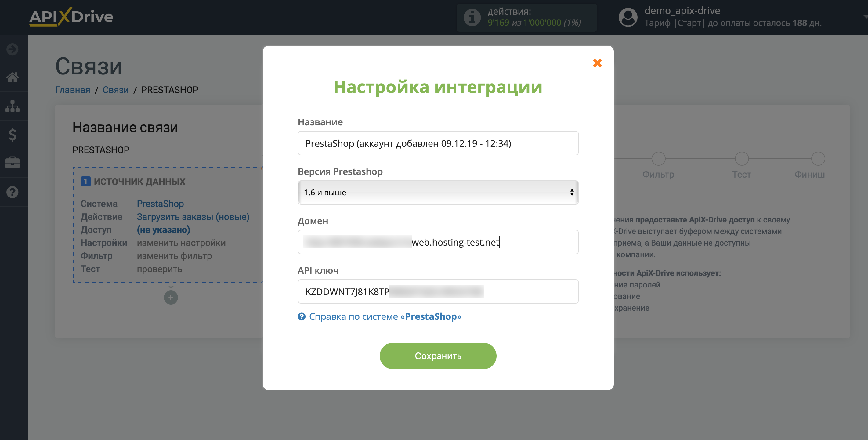Click изменить фильтр link
Viewport: 868px width, 440px height.
pyautogui.click(x=174, y=256)
